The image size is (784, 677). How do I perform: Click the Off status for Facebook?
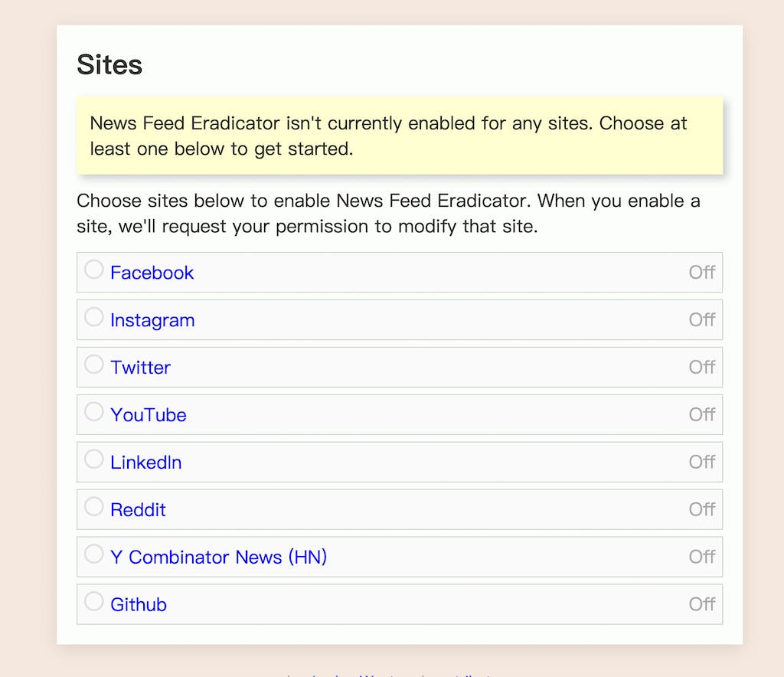pyautogui.click(x=701, y=272)
